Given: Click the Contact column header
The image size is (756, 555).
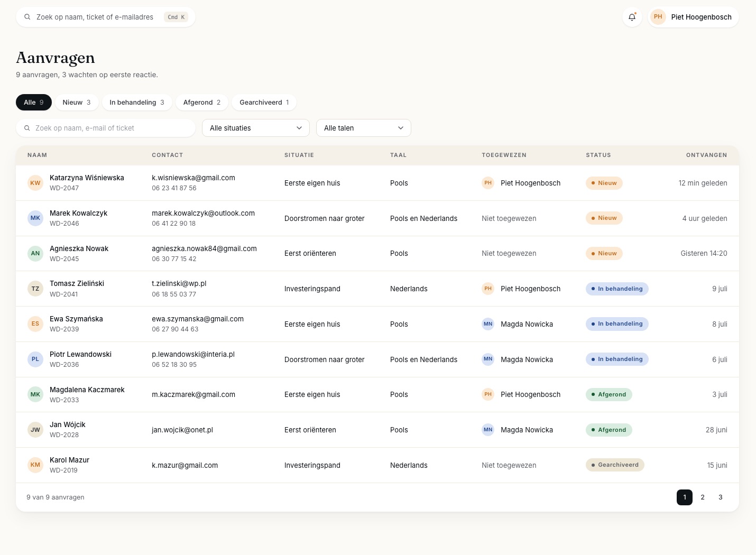Looking at the screenshot, I should click(x=168, y=155).
